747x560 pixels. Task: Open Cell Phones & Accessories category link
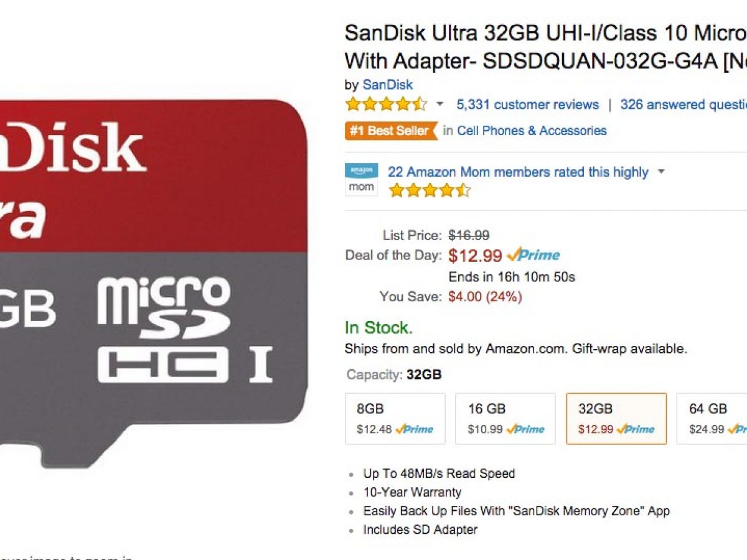pyautogui.click(x=532, y=131)
